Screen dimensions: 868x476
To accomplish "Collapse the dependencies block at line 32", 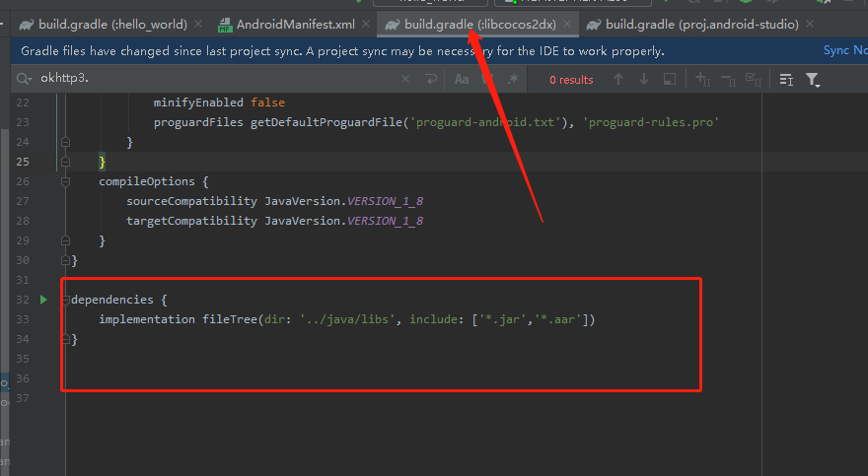I will pyautogui.click(x=66, y=300).
